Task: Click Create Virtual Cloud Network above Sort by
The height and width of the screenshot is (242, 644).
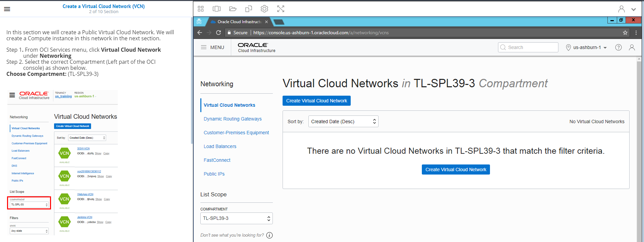Action: coord(316,101)
